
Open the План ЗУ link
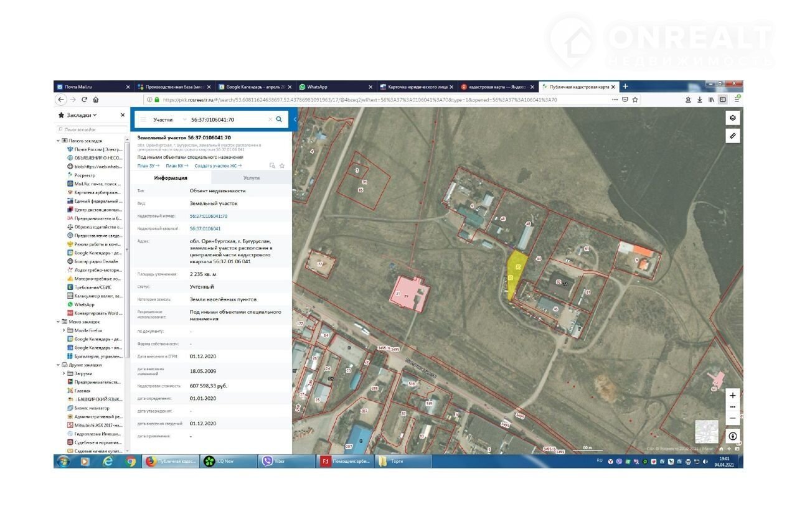click(148, 166)
